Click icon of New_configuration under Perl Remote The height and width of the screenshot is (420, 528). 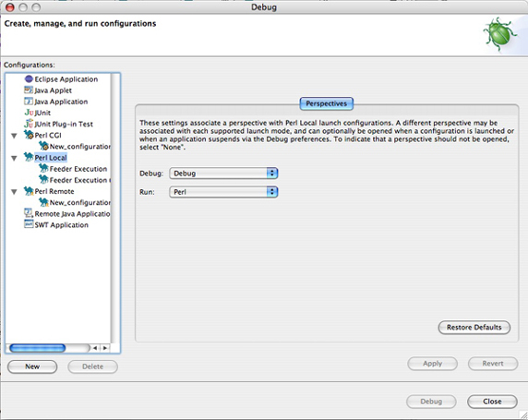(x=43, y=202)
